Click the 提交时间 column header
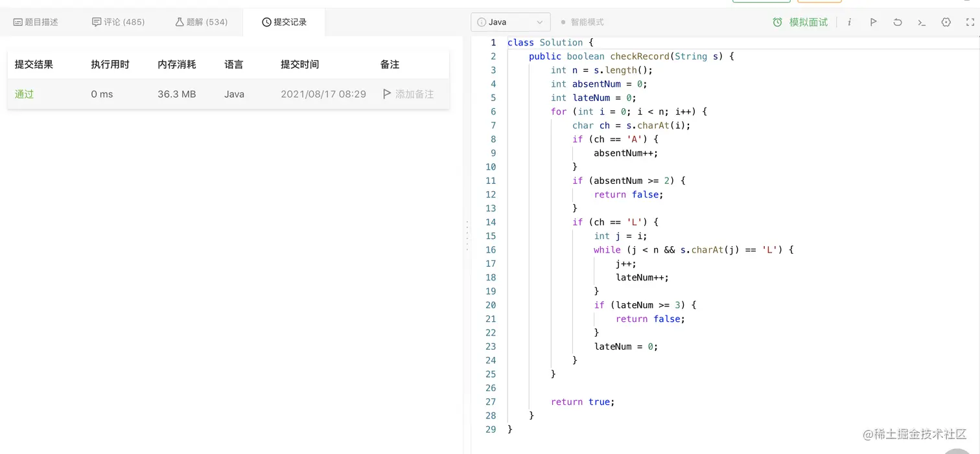The width and height of the screenshot is (980, 454). pos(299,64)
